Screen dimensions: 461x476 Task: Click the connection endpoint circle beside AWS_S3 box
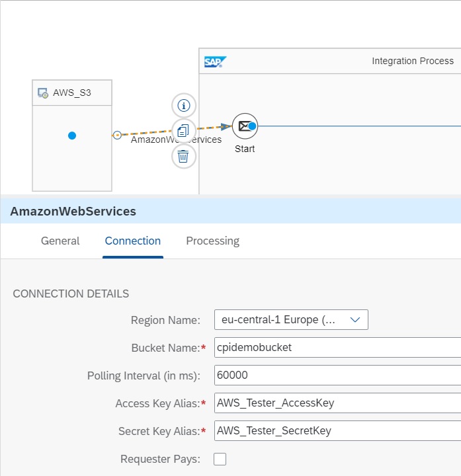click(117, 135)
